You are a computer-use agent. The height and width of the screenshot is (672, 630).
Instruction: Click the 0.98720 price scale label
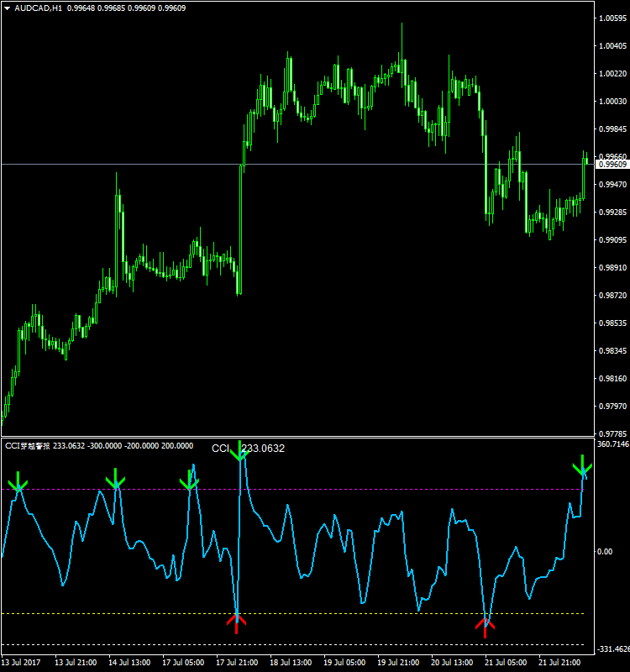tap(613, 296)
